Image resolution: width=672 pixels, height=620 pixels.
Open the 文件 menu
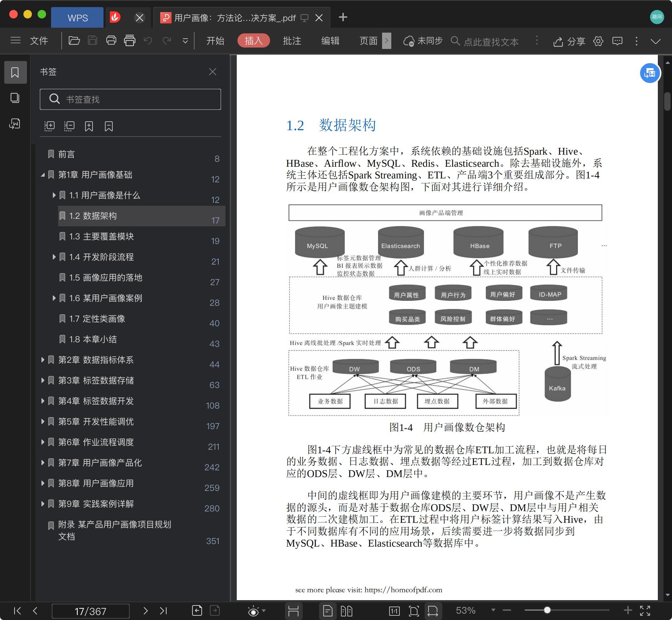[x=39, y=41]
